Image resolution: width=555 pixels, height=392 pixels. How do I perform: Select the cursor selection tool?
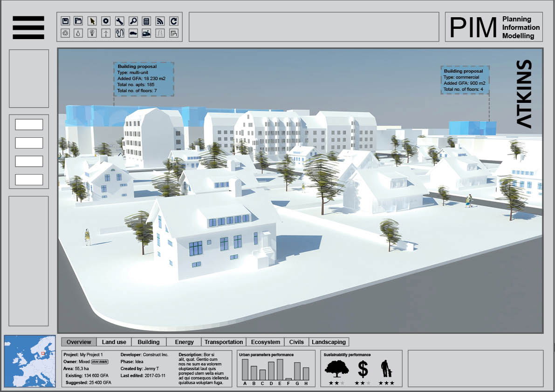click(93, 20)
